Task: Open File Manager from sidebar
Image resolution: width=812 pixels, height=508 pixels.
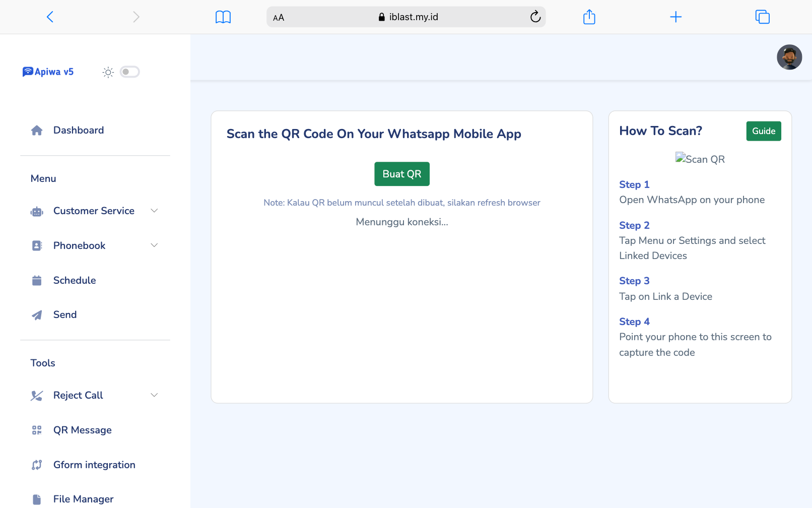Action: click(x=83, y=499)
